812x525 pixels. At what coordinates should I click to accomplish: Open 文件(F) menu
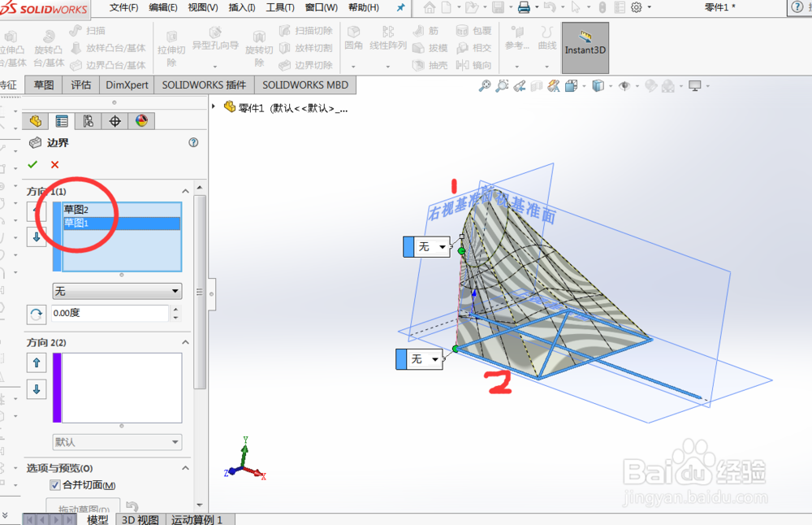point(123,8)
